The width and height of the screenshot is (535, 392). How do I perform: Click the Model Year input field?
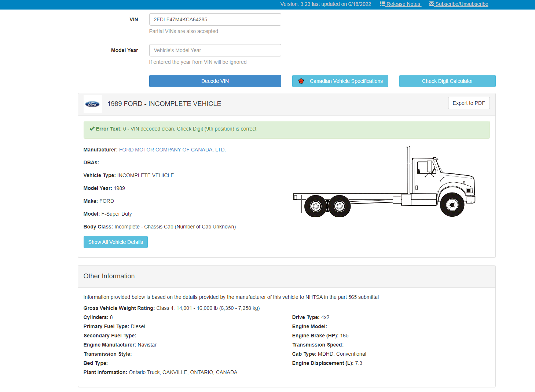215,50
